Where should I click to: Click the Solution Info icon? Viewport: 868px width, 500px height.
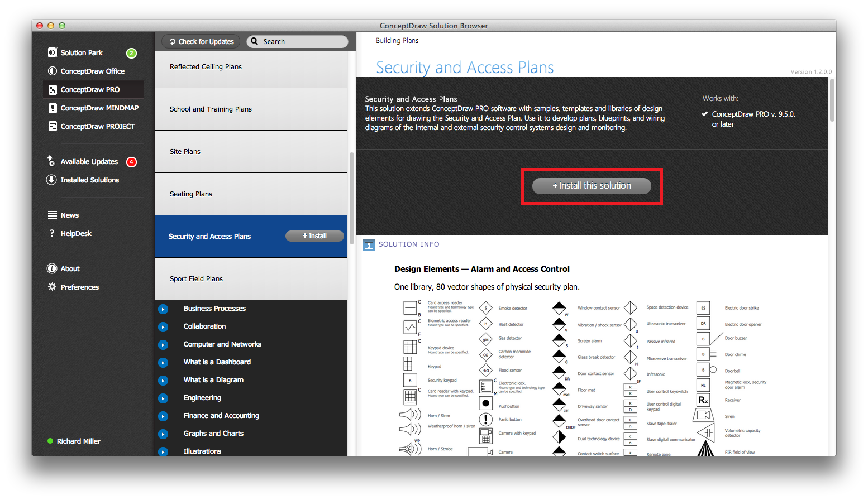click(369, 245)
